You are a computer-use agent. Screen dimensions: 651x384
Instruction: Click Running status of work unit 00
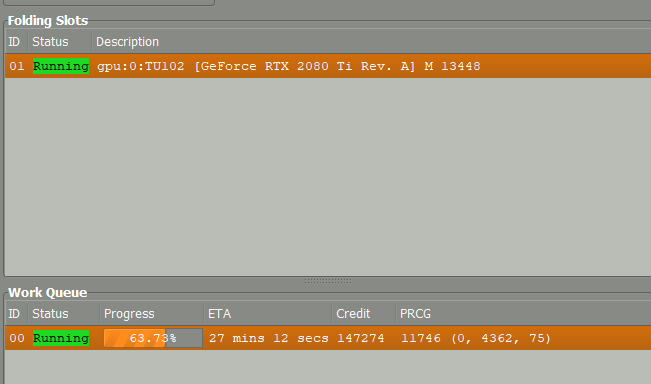click(61, 338)
